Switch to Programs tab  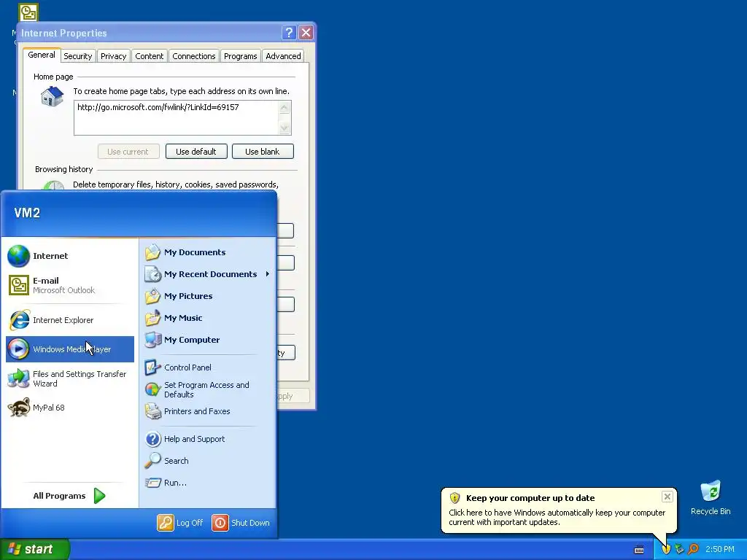tap(241, 56)
